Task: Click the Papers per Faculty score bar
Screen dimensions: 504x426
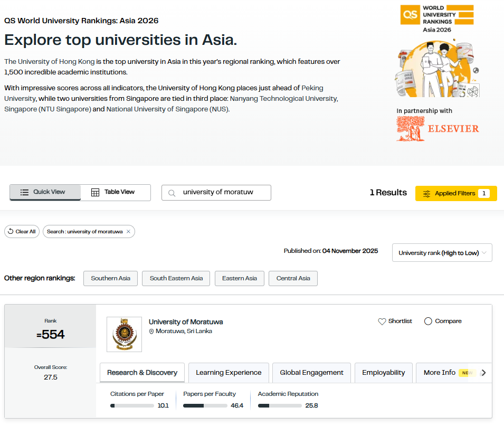Action: [x=205, y=406]
